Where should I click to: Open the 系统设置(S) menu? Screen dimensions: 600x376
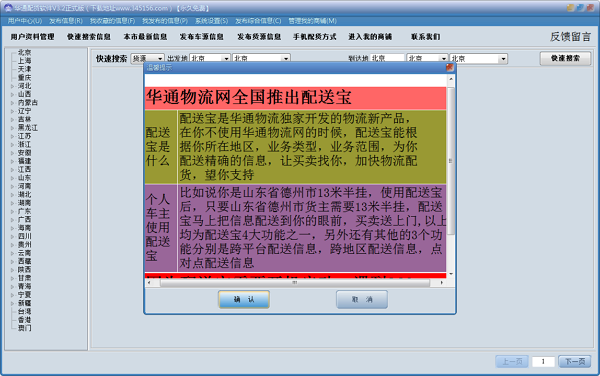click(212, 21)
